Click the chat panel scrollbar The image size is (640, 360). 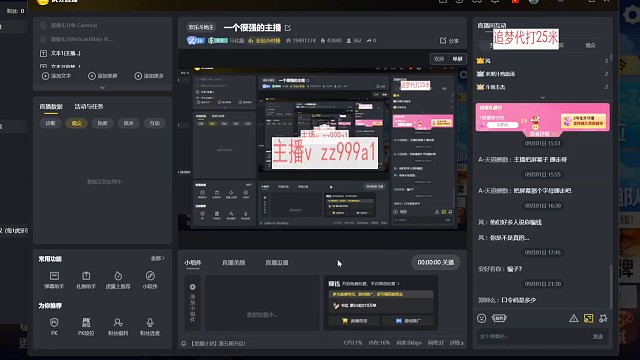click(x=611, y=287)
